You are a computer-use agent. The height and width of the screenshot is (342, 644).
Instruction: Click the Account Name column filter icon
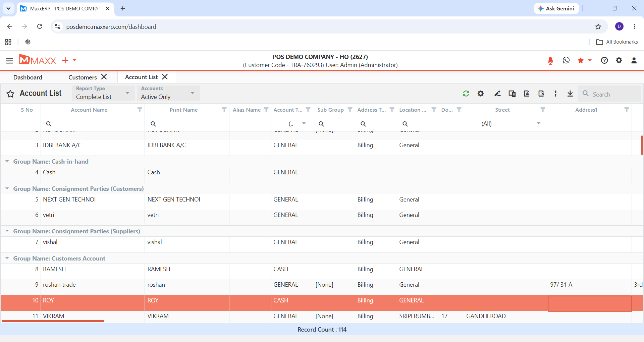coord(140,110)
